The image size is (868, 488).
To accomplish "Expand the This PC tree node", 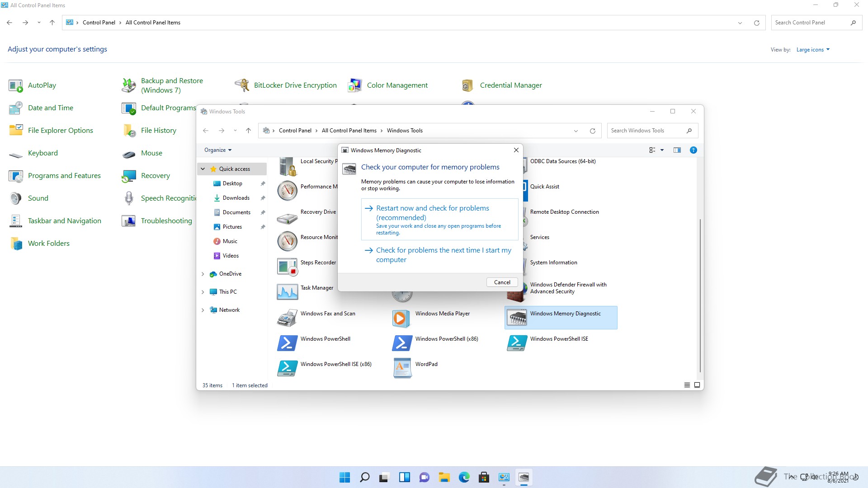I will 203,292.
